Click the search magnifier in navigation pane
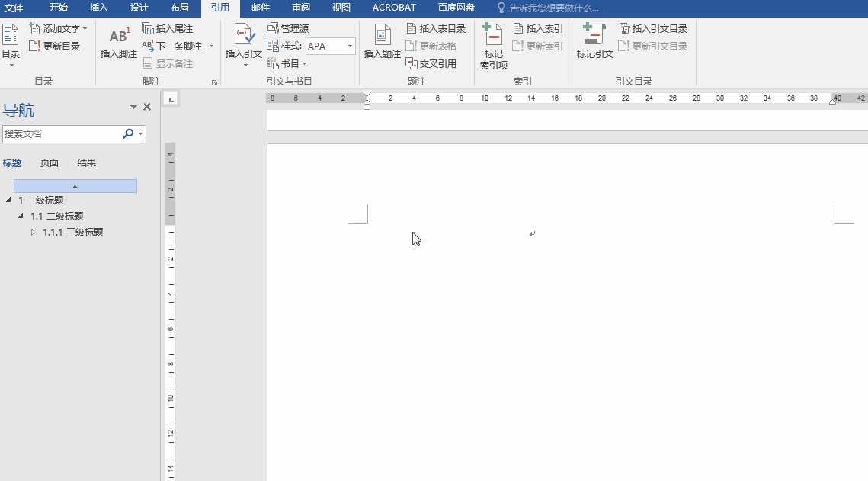 click(x=128, y=133)
